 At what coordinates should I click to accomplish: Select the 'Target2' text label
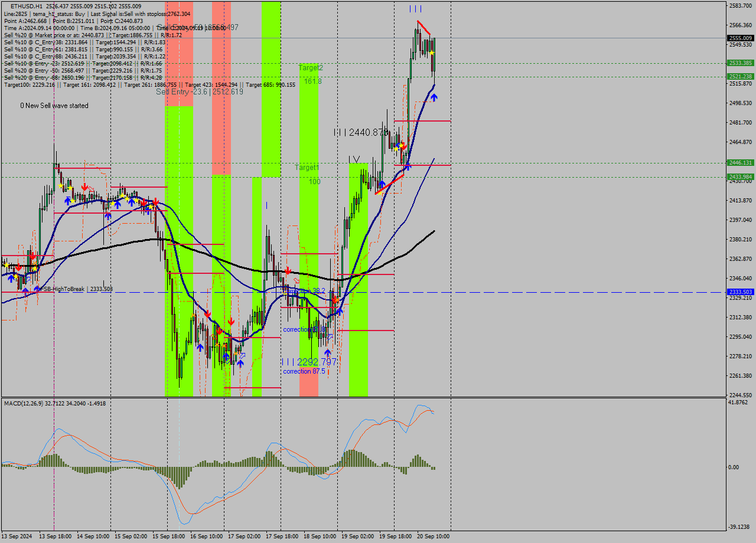[311, 68]
